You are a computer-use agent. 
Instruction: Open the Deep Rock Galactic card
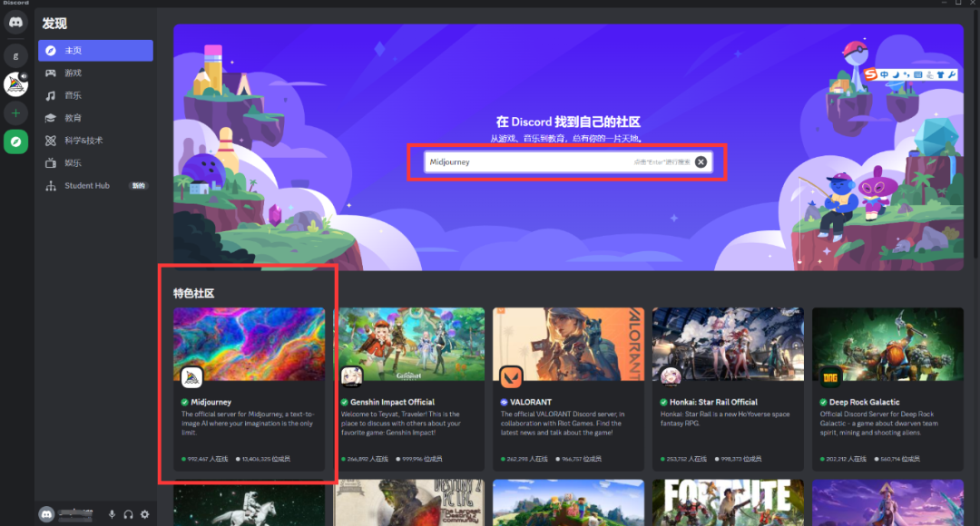pyautogui.click(x=887, y=388)
